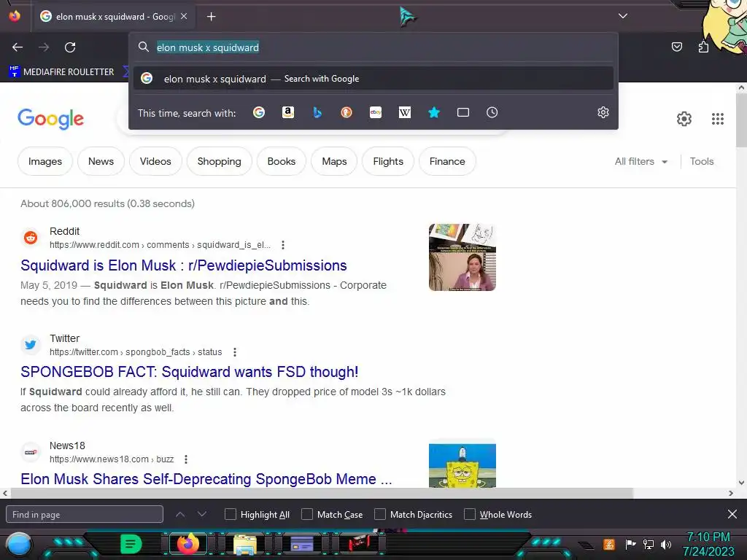Switch to Flights results

pyautogui.click(x=388, y=161)
